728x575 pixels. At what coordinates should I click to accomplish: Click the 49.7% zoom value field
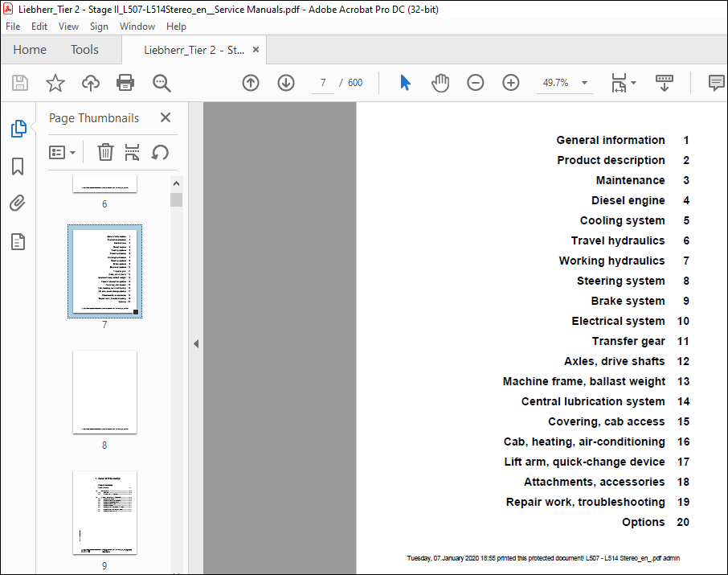555,83
